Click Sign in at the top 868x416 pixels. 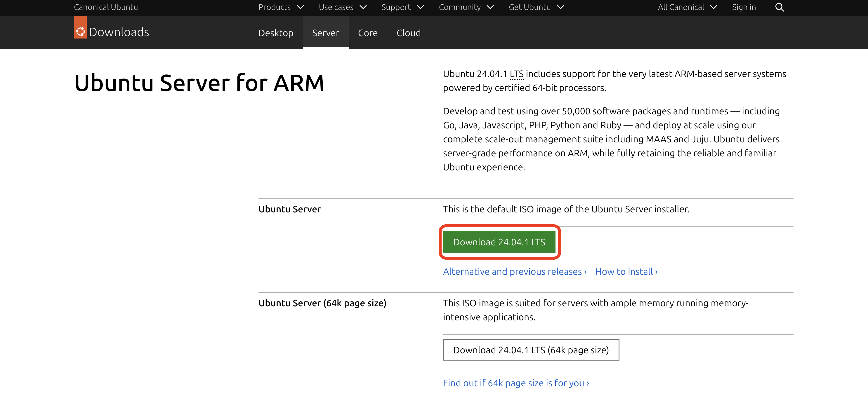744,7
